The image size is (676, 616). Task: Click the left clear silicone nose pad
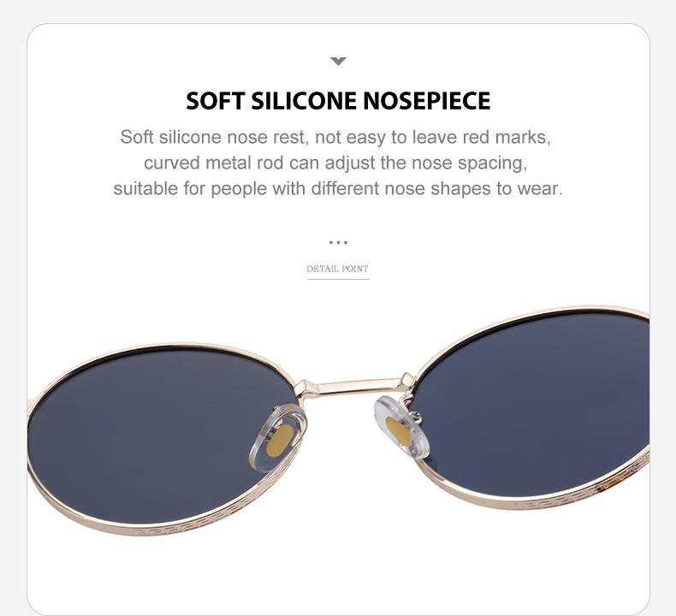tap(277, 438)
